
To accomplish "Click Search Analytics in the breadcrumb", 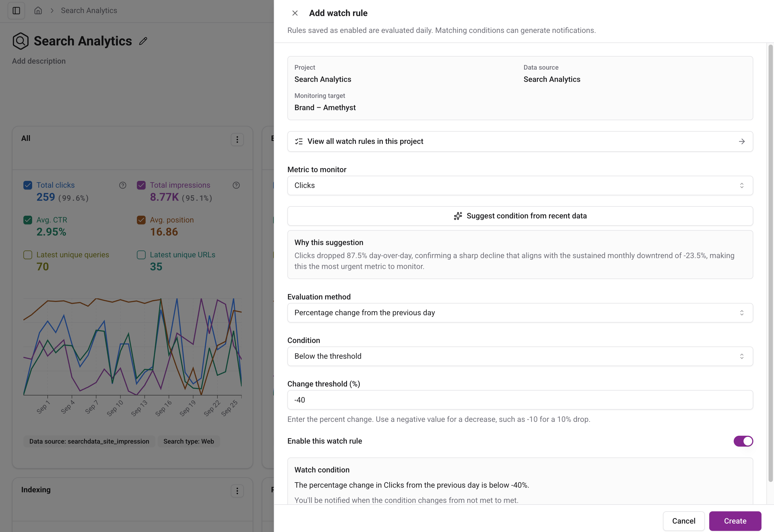I will (89, 11).
